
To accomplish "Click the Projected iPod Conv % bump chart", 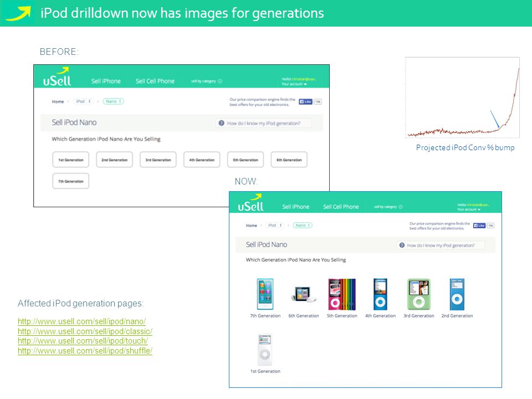I will click(x=462, y=98).
